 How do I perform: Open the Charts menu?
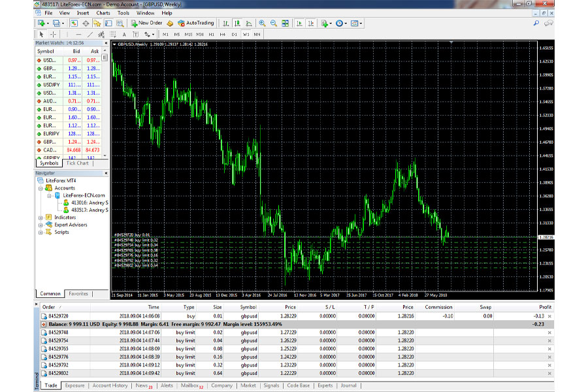coord(103,13)
